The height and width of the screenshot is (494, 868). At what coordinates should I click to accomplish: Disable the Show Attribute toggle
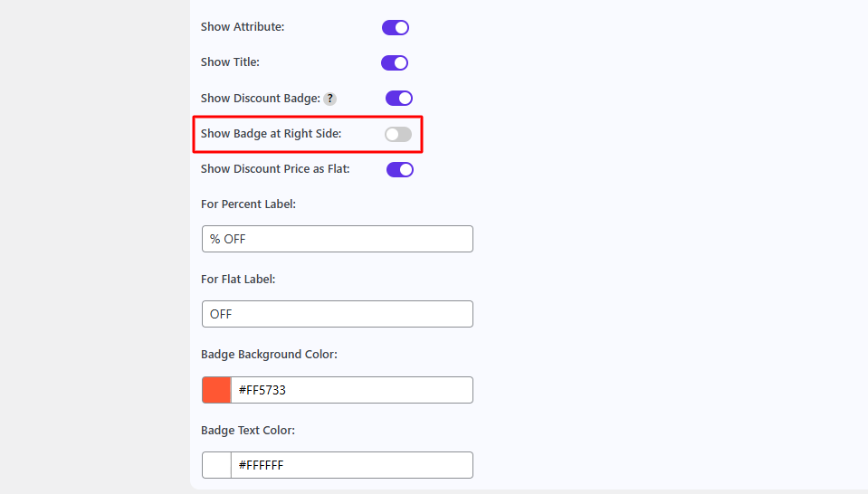tap(396, 27)
